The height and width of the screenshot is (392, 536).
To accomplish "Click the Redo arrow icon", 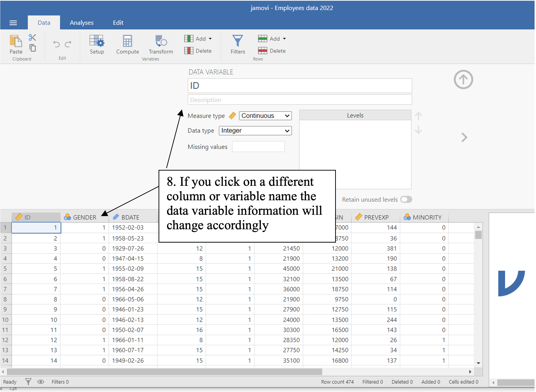I will pos(68,44).
